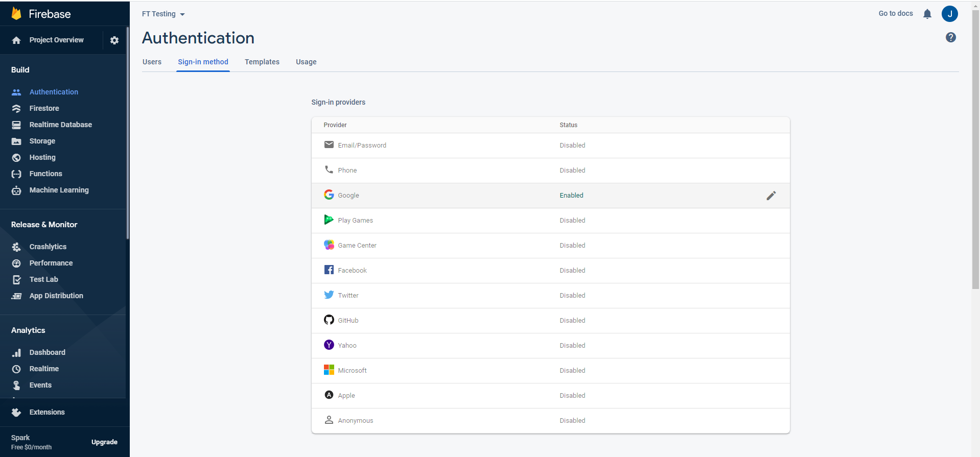Screen dimensions: 980x457
Task: Click the Disabled status for Facebook
Action: pos(572,271)
